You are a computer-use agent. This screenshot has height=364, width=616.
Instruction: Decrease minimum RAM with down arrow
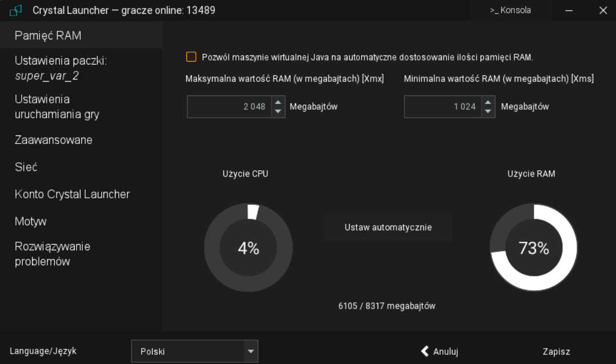487,111
